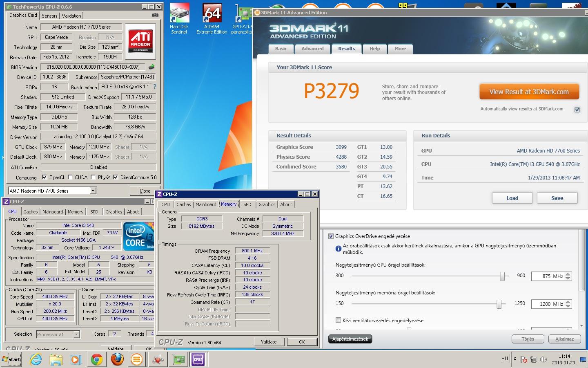Click the Bus Interface question mark help icon
The width and height of the screenshot is (588, 368).
(155, 87)
